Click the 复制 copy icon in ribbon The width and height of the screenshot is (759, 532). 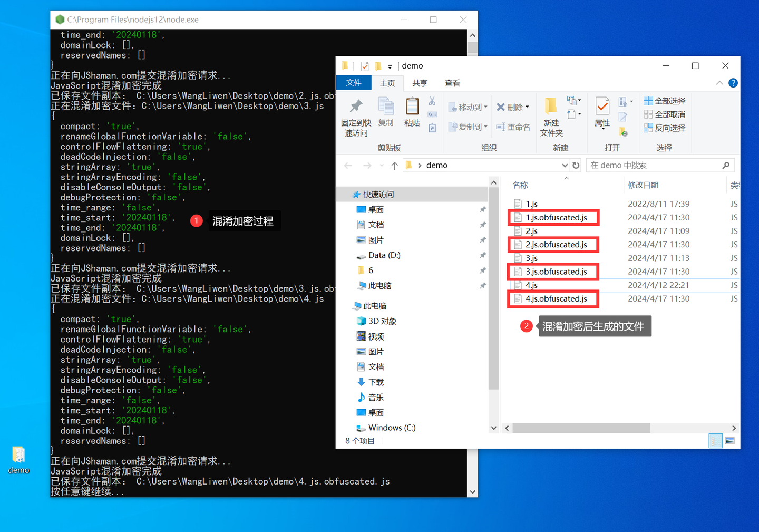pos(386,106)
